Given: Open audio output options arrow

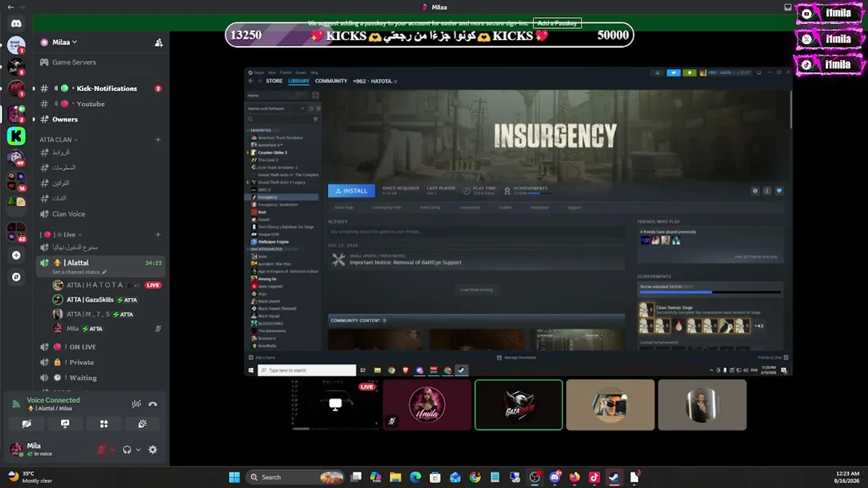Looking at the screenshot, I should [138, 449].
